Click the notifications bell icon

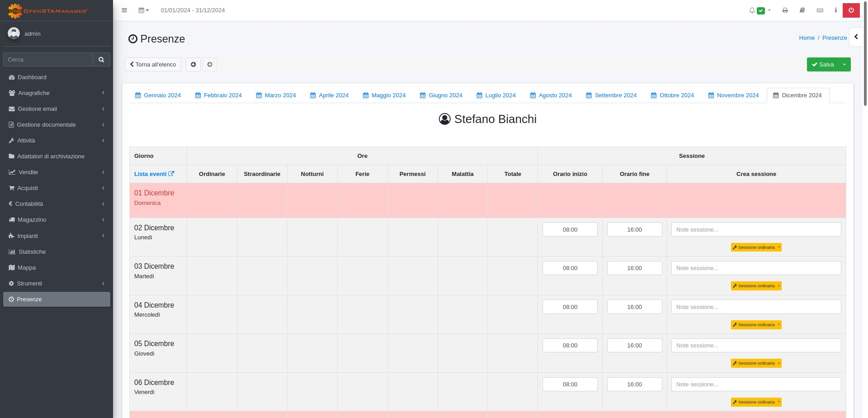752,10
